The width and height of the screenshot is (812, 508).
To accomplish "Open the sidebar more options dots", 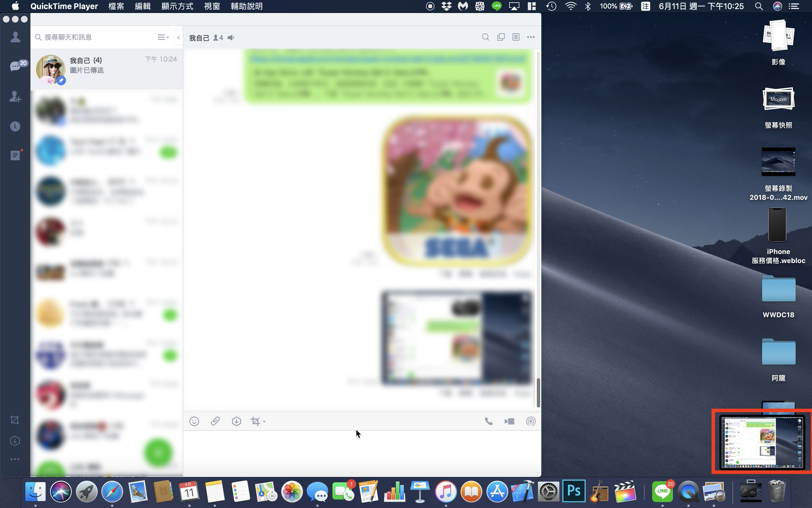I will pos(15,459).
